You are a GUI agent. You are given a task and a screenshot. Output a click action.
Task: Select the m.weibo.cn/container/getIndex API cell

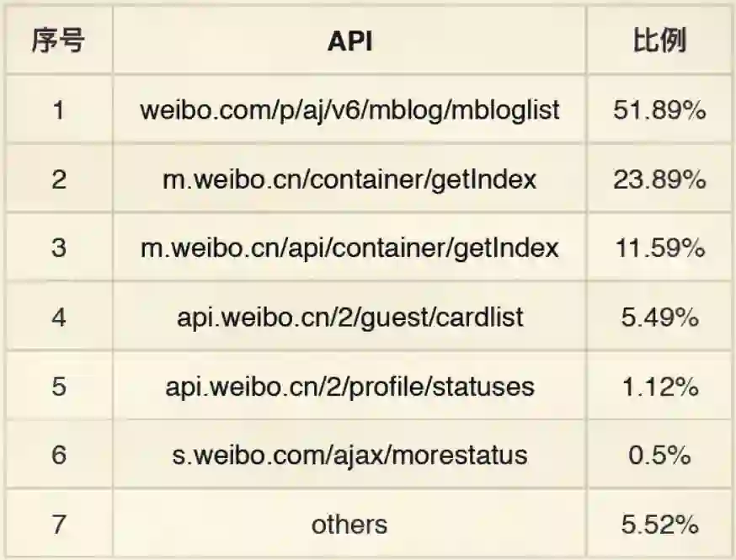349,179
